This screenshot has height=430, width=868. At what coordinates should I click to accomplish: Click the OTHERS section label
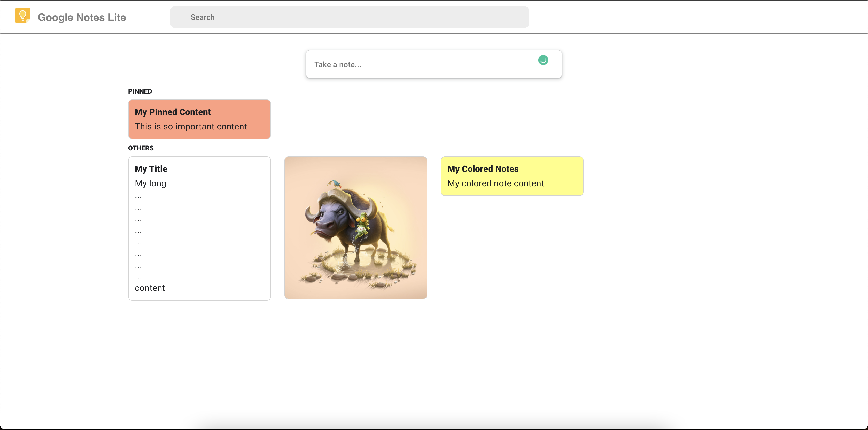[x=141, y=148]
